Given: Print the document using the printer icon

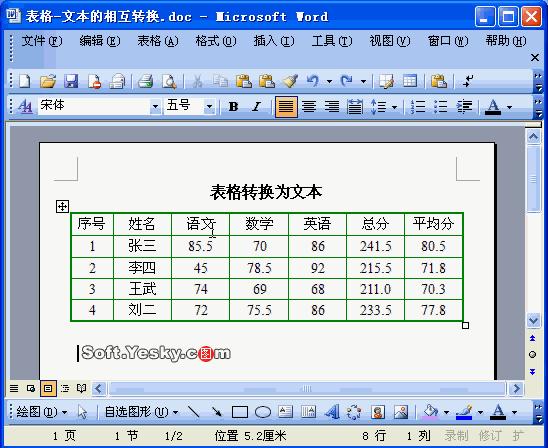Looking at the screenshot, I should coord(145,81).
